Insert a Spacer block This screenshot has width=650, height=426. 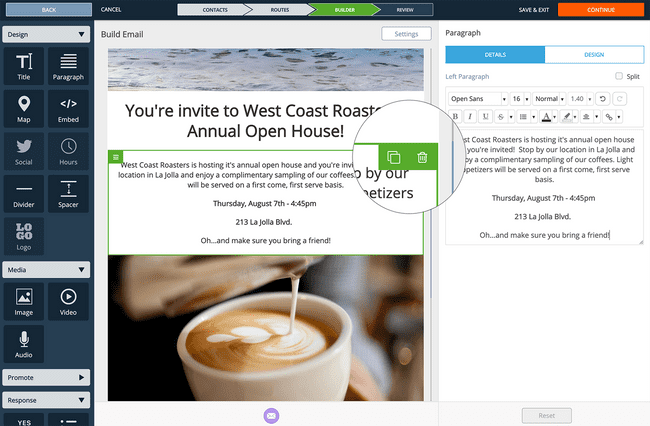click(68, 194)
